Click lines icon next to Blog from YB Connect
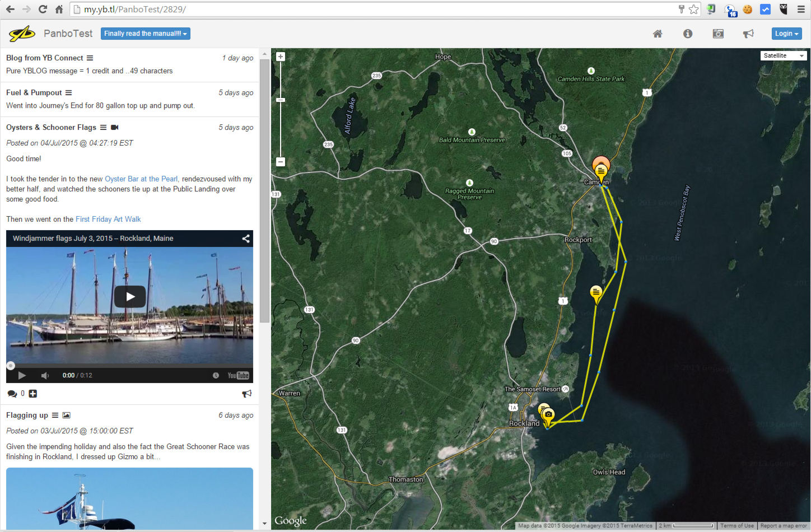The width and height of the screenshot is (811, 532). click(x=90, y=58)
